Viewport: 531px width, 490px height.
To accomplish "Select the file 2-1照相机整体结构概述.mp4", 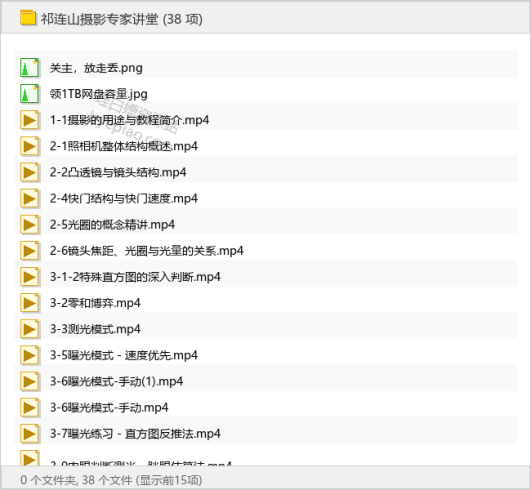I will tap(124, 146).
